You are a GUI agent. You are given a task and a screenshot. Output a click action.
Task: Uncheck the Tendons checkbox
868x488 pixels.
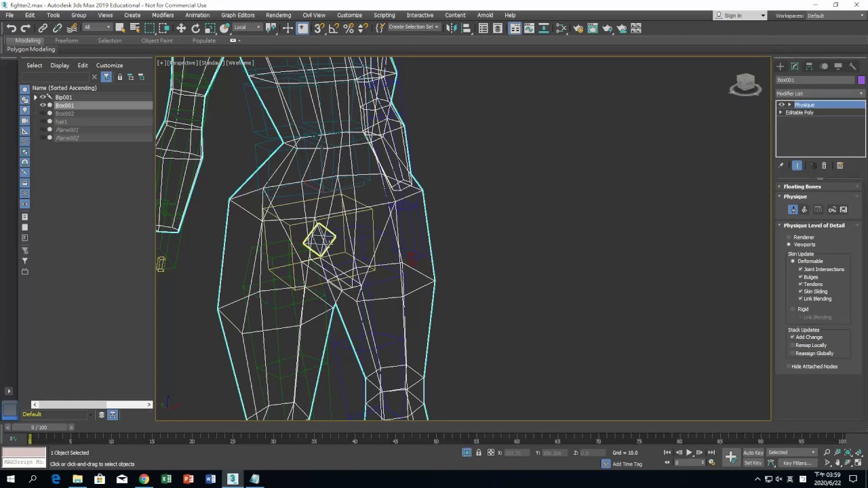[x=800, y=284]
